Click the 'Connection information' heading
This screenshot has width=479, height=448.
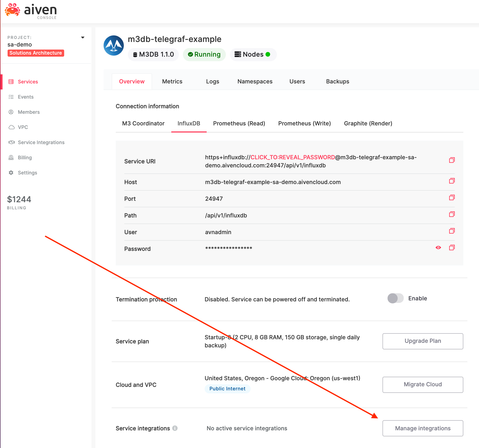coord(147,106)
